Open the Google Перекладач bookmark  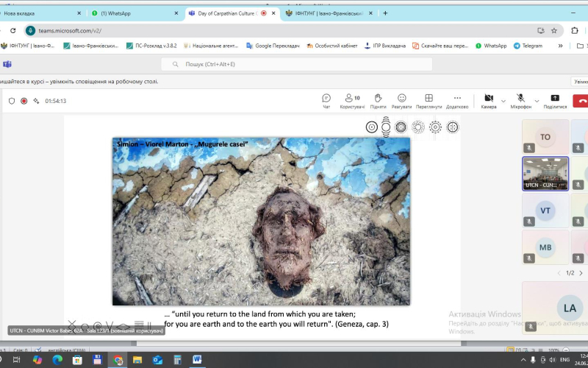tap(273, 46)
